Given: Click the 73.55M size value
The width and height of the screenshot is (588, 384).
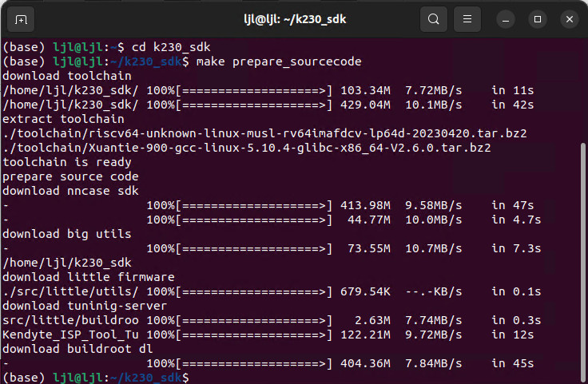Looking at the screenshot, I should click(369, 248).
